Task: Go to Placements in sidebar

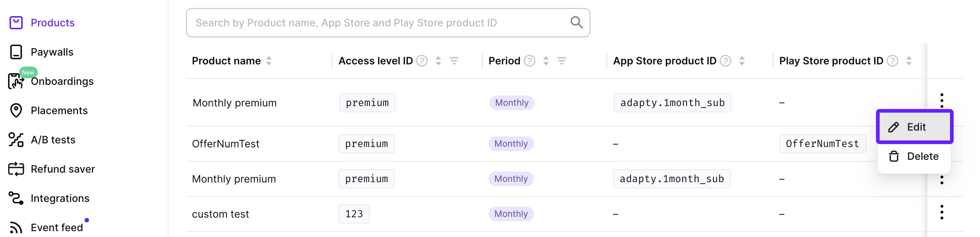Action: [59, 110]
